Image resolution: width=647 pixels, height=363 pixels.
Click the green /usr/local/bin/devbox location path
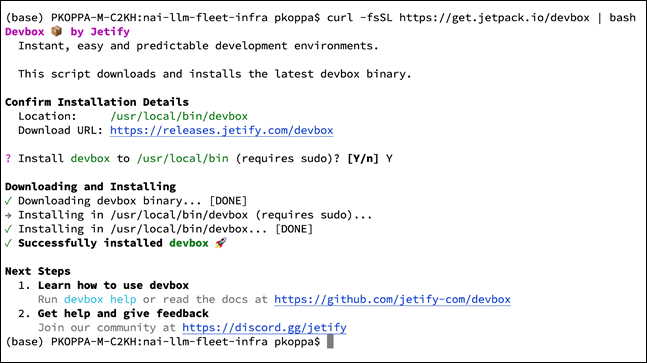coord(179,116)
